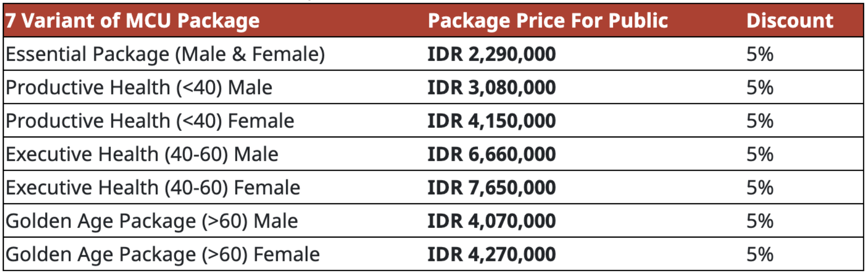Select the 5% discount for Golden Age Female
Image resolution: width=868 pixels, height=273 pixels.
click(x=759, y=255)
